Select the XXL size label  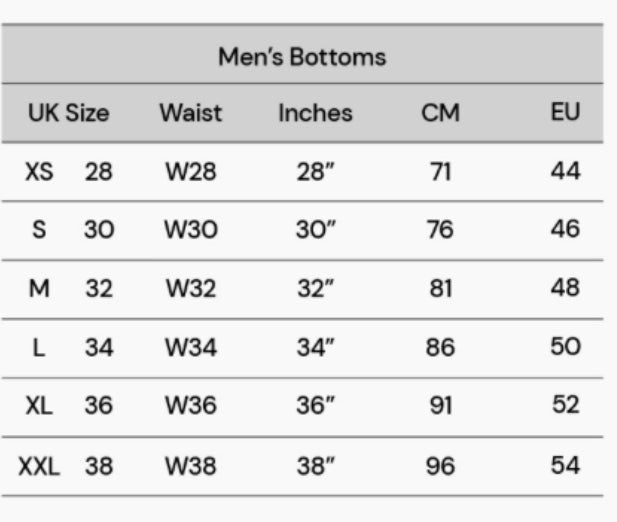[39, 466]
